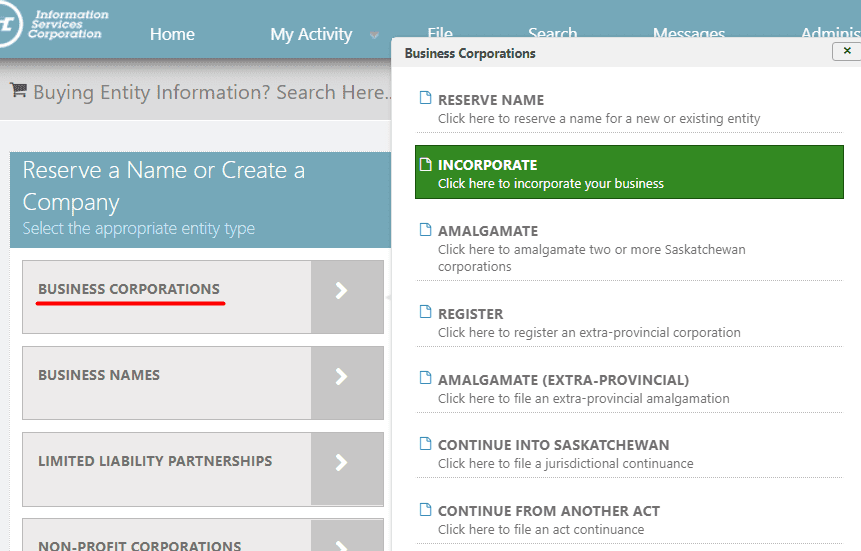Click the shopping cart icon
The height and width of the screenshot is (551, 861).
tap(19, 90)
